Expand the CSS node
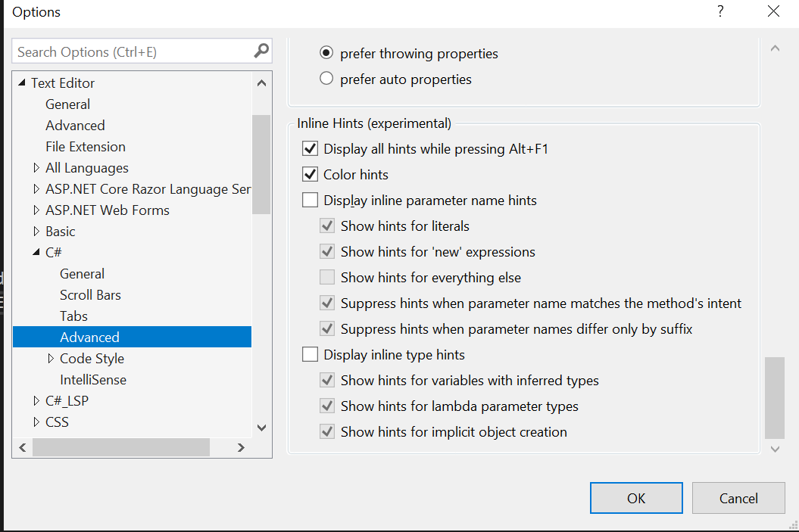This screenshot has height=532, width=799. click(36, 422)
